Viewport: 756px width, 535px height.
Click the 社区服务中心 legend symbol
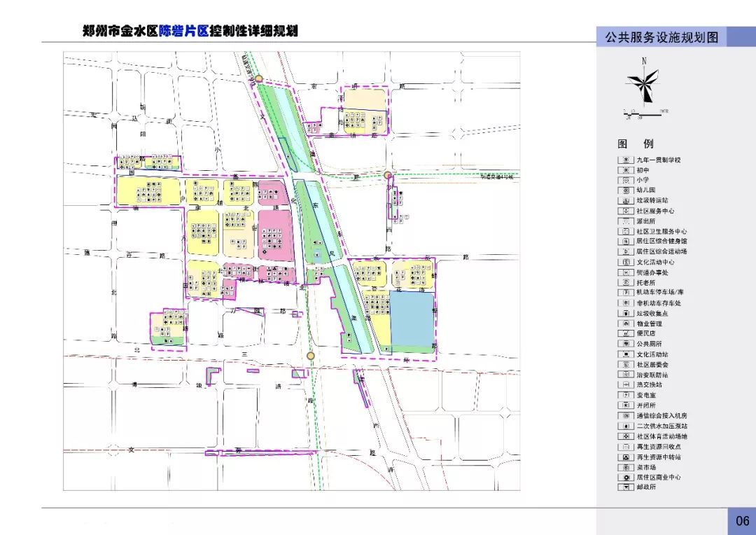pos(626,211)
